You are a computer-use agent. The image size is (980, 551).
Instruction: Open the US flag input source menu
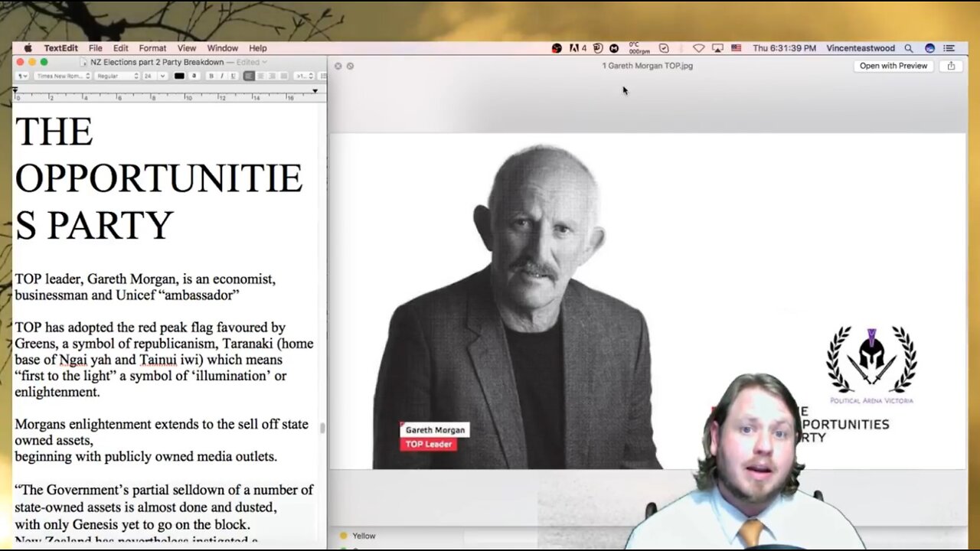(x=737, y=48)
